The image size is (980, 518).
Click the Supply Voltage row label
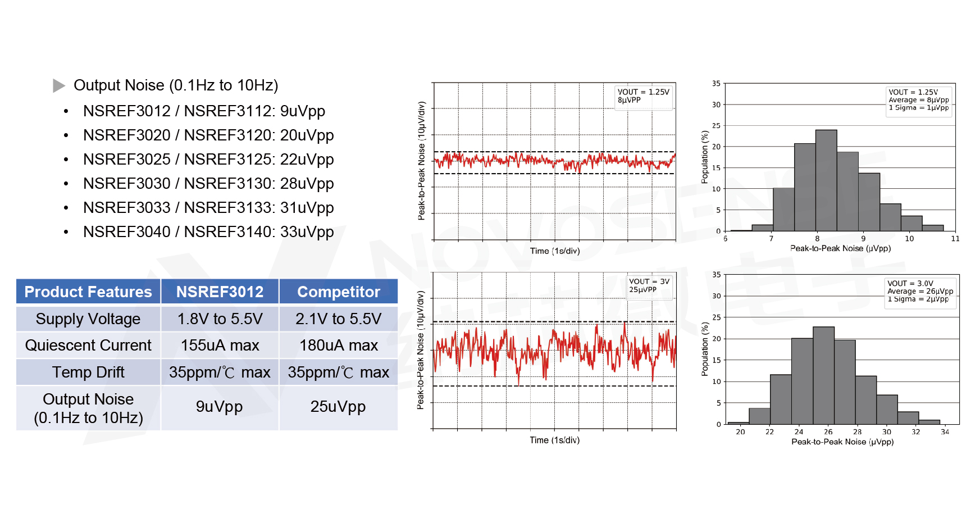[x=88, y=319]
